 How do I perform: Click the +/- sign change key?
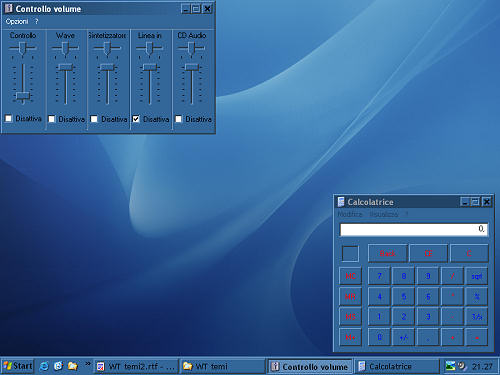[x=404, y=337]
